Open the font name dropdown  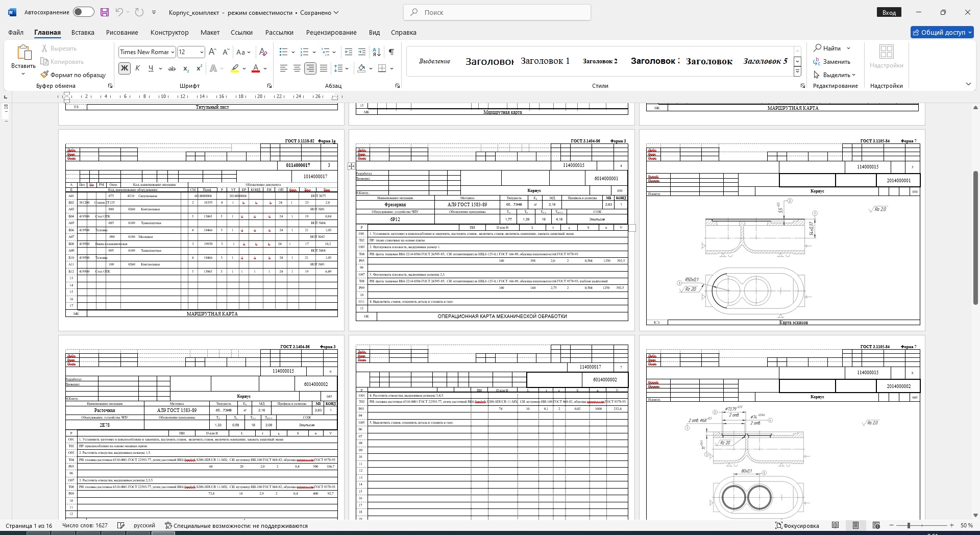(x=173, y=52)
